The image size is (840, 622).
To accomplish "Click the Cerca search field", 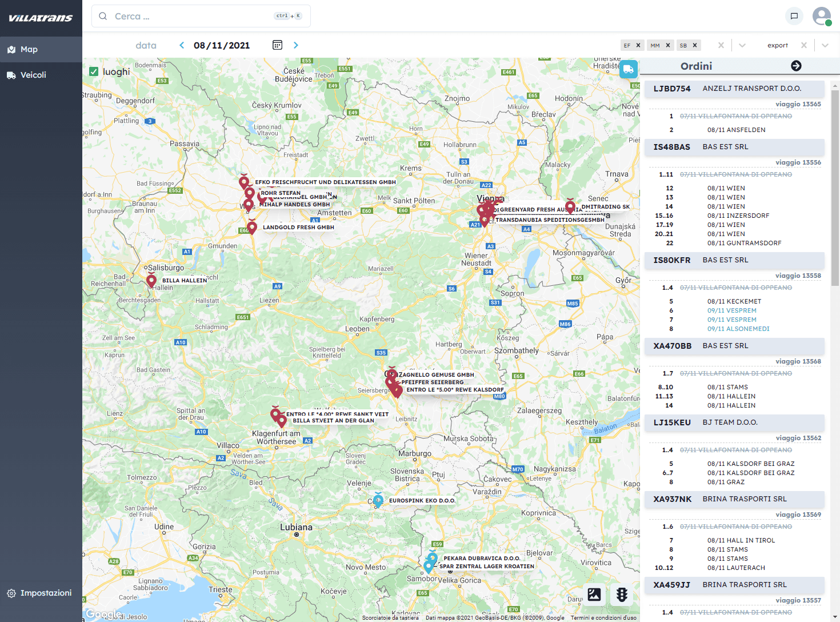I will [x=201, y=16].
